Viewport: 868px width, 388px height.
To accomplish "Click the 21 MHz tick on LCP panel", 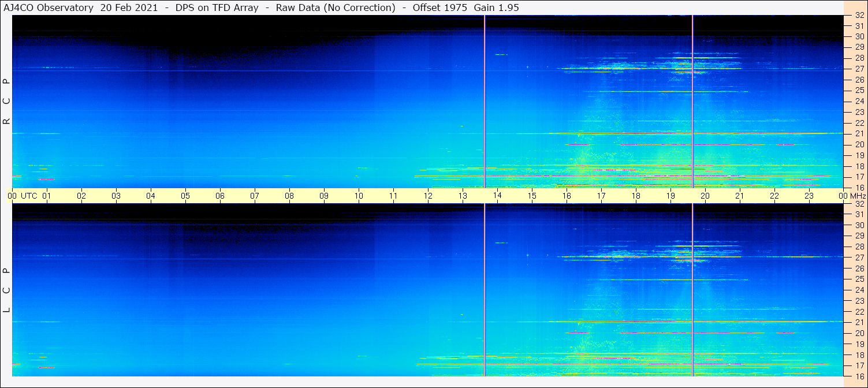I will 859,322.
